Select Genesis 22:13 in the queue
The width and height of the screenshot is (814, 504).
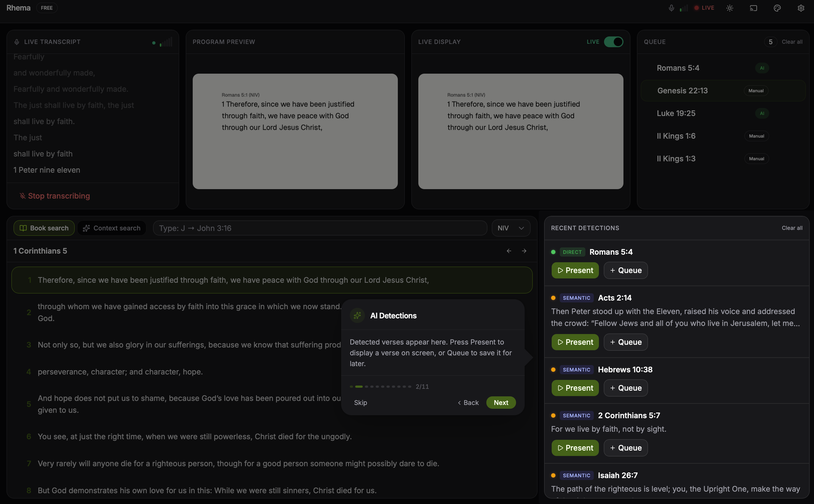(723, 91)
